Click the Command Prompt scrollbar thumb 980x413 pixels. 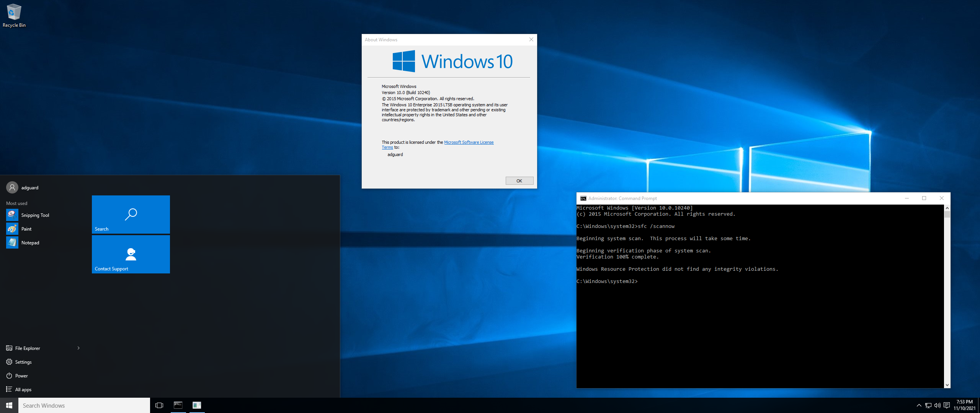[947, 214]
